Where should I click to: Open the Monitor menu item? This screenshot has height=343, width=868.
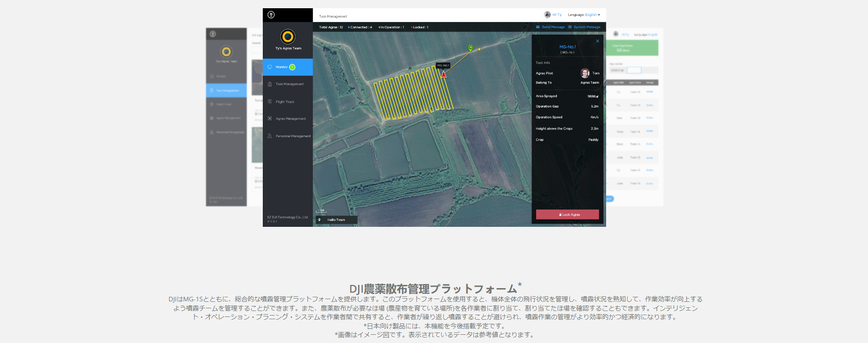tap(288, 67)
